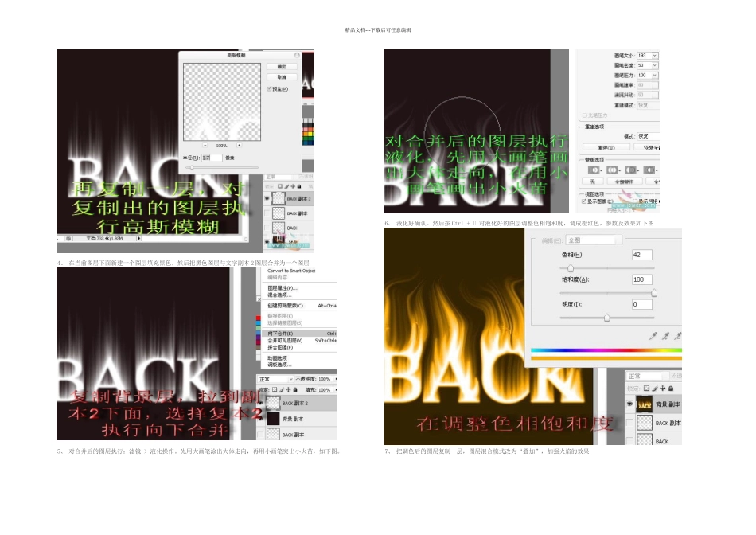This screenshot has height=535, width=756.
Task: Select the subtract-from-sample eyedropper
Action: pos(678,336)
